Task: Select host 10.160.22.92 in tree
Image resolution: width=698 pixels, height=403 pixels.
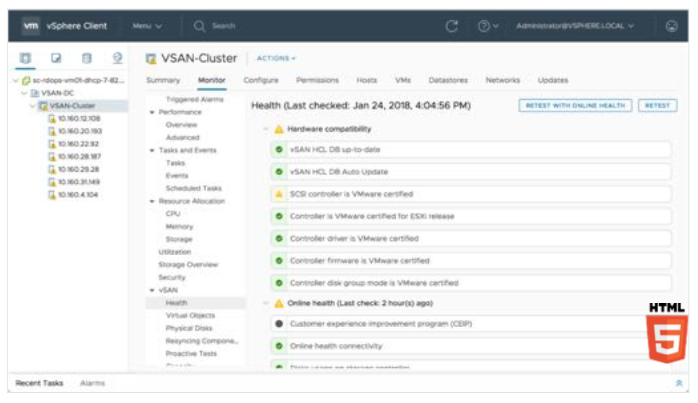Action: tap(78, 144)
